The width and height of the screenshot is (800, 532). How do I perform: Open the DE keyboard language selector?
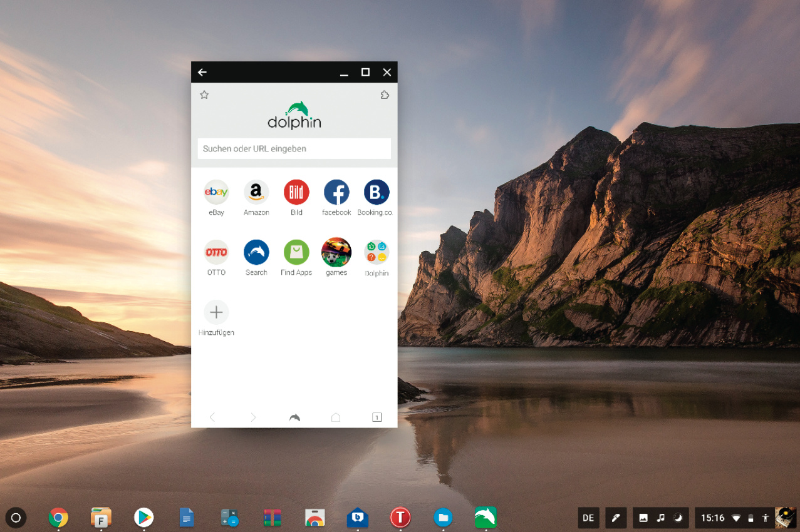tap(588, 518)
